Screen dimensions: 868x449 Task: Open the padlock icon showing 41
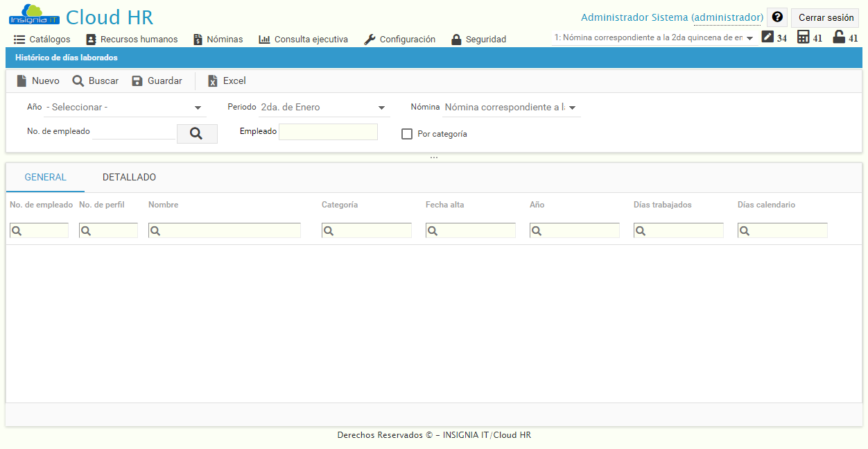[x=838, y=37]
